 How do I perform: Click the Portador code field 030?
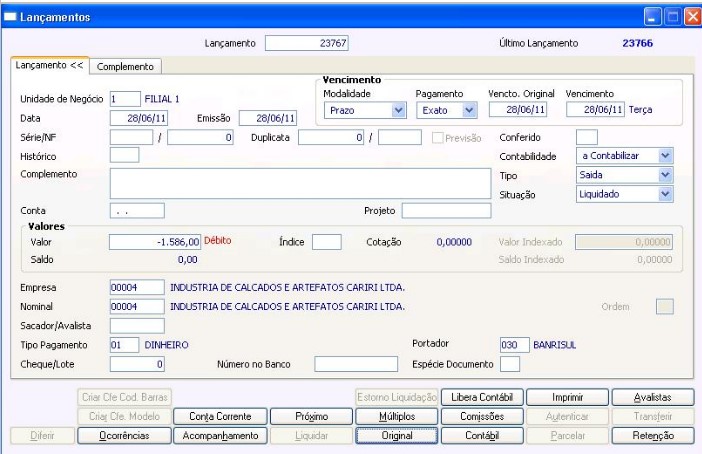tap(515, 345)
